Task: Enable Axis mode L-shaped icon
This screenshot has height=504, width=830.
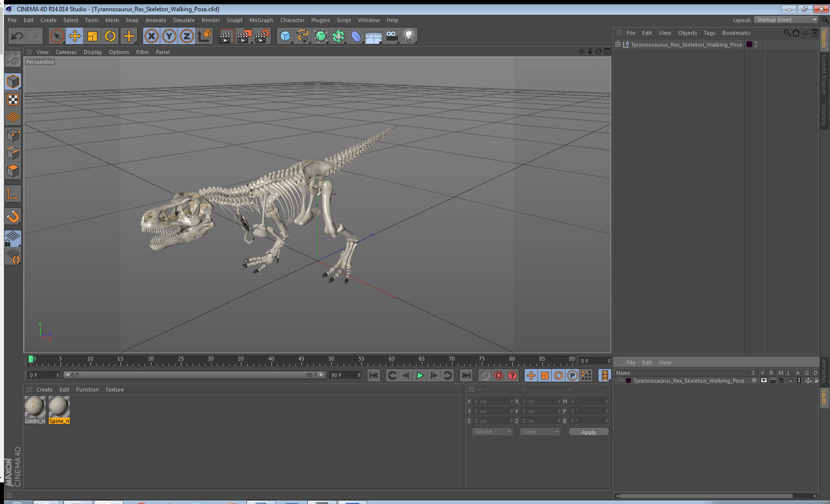Action: tap(13, 194)
